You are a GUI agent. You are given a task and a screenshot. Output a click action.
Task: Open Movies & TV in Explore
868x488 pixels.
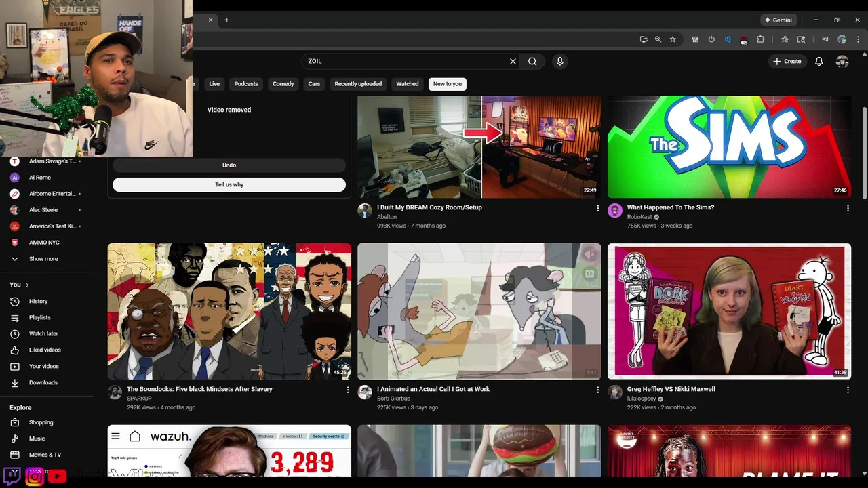tap(46, 455)
